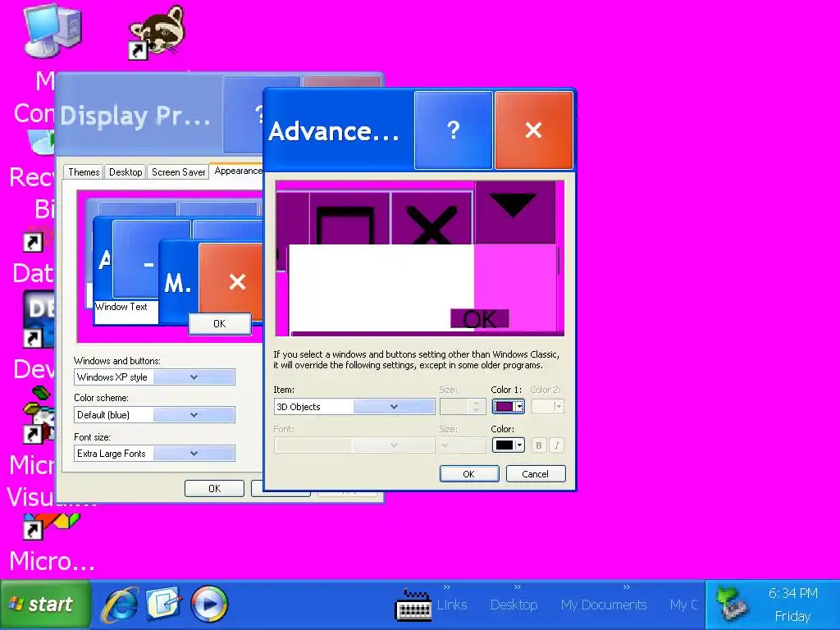Expand the Desktop toolbar chevron

(x=517, y=587)
